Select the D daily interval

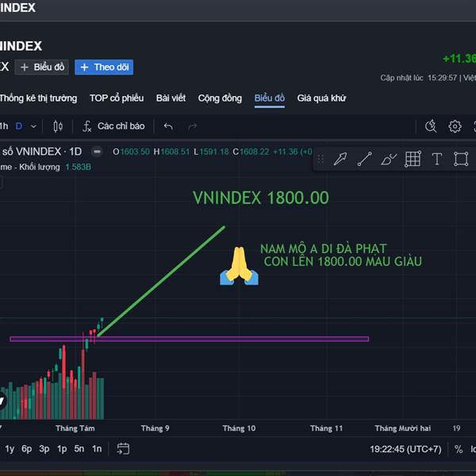point(19,126)
